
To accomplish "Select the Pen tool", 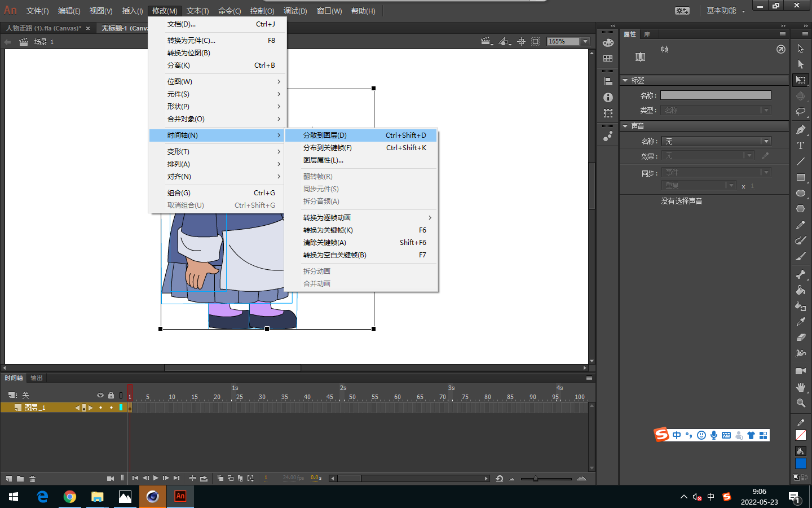I will 800,130.
